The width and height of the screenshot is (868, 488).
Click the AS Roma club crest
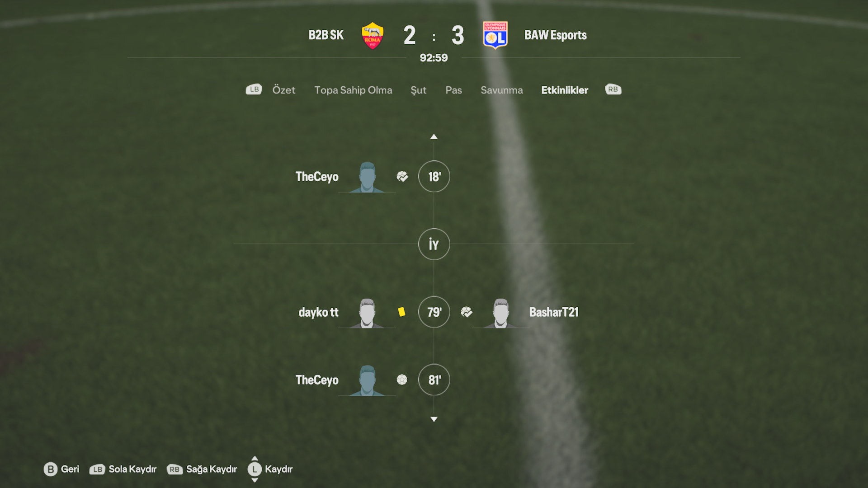[x=373, y=36]
